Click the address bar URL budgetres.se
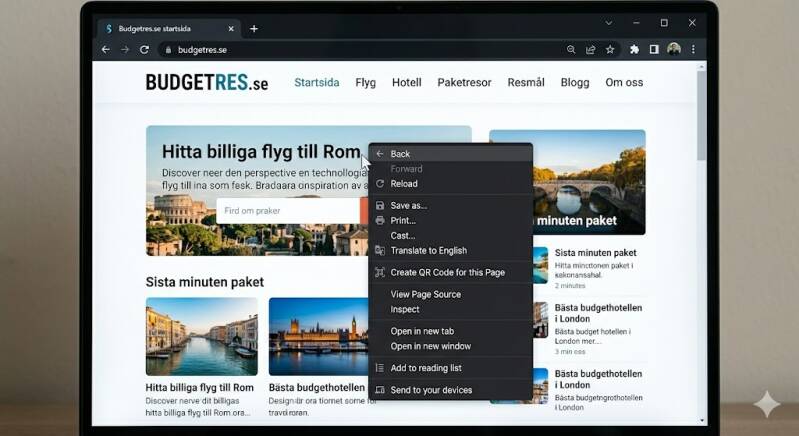This screenshot has width=799, height=436. coord(202,50)
